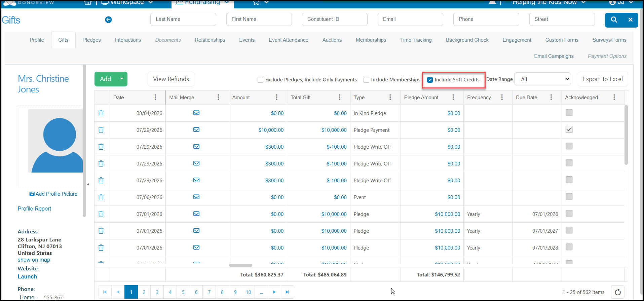This screenshot has width=644, height=301.
Task: Open mail merge for pledge due 07/01/2026
Action: pos(196,214)
